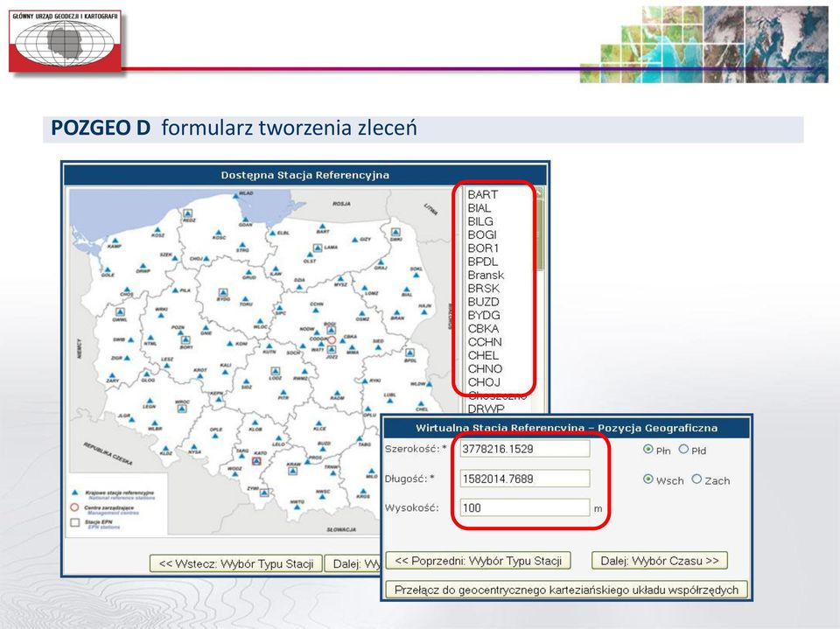
Task: Click 'Przełącz do geocentrycznego kartezjańskiego układu' button
Action: pos(566,590)
